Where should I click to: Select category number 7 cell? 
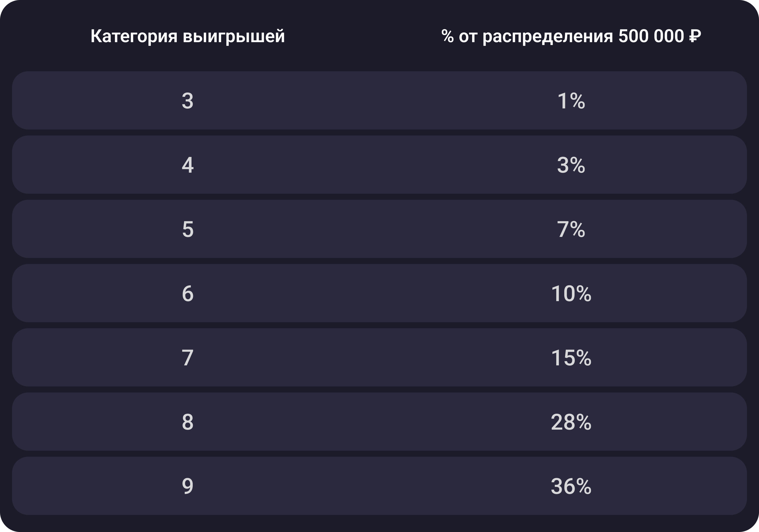(x=187, y=358)
